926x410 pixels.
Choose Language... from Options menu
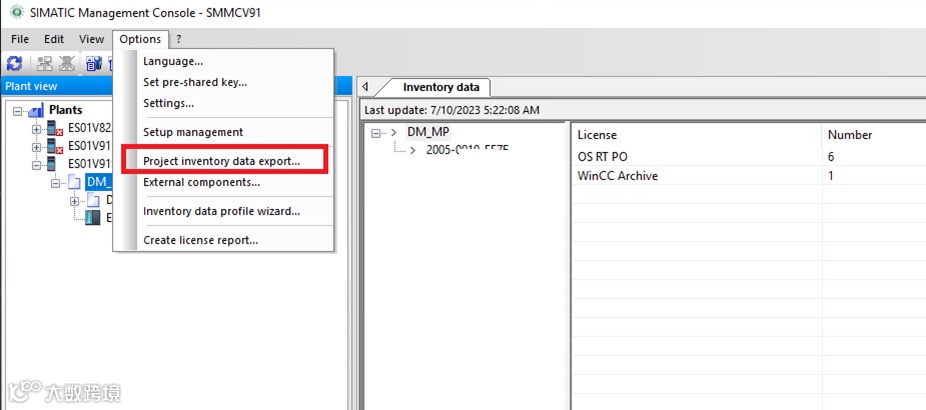click(x=173, y=61)
